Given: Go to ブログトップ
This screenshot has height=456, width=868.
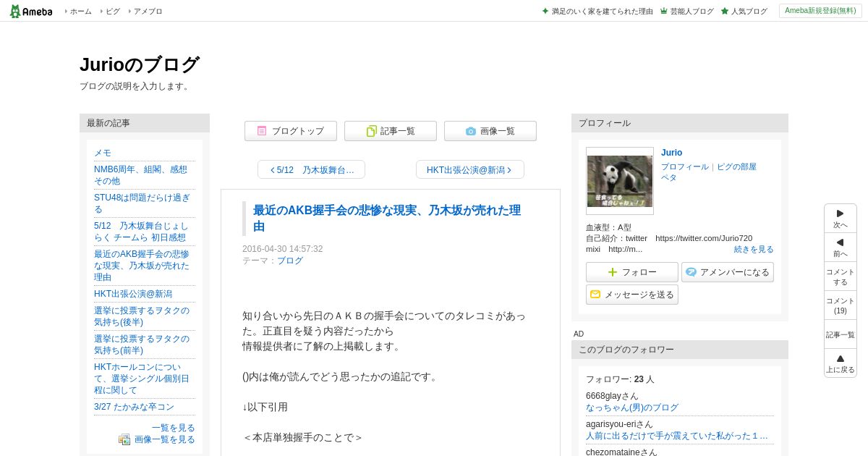Looking at the screenshot, I should coord(291,131).
